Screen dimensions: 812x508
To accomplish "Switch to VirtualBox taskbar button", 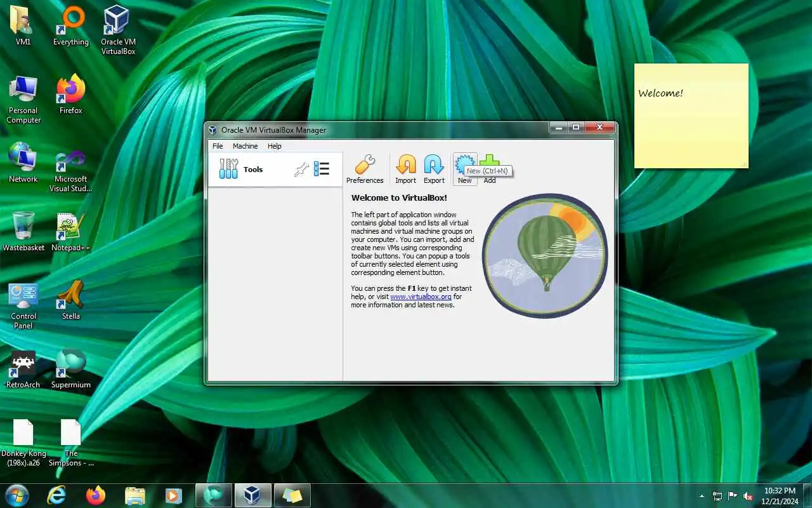I will pos(253,495).
